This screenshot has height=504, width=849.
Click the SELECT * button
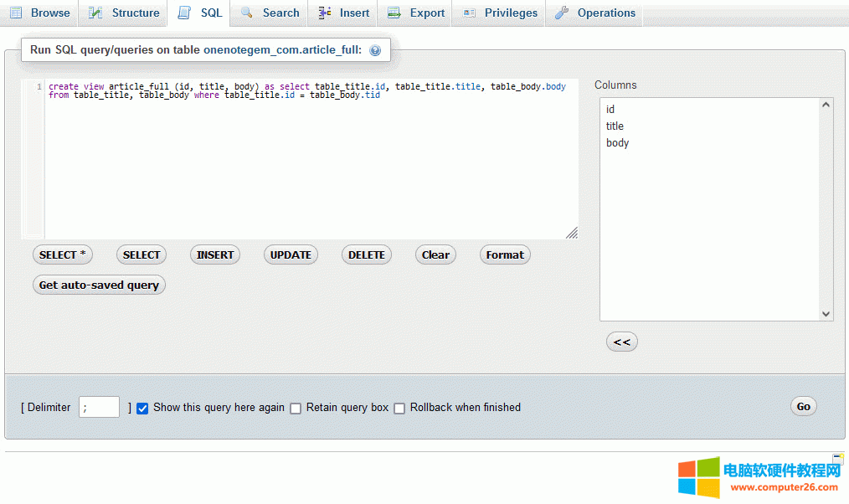[62, 255]
